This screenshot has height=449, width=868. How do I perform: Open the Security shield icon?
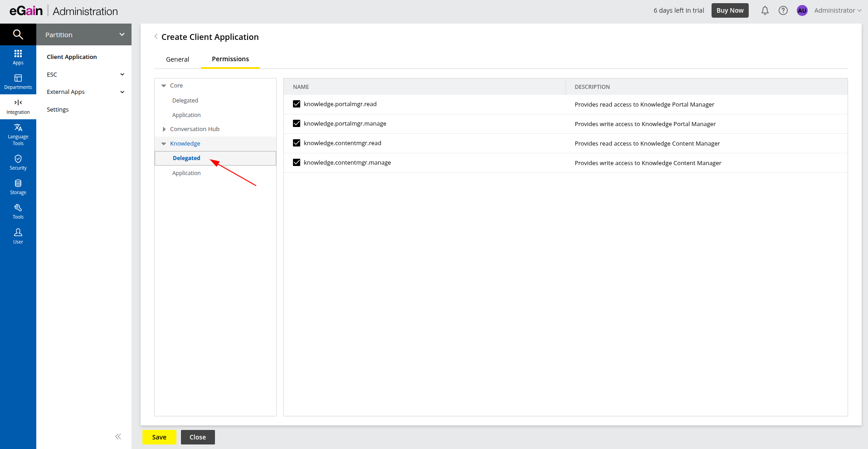click(18, 162)
